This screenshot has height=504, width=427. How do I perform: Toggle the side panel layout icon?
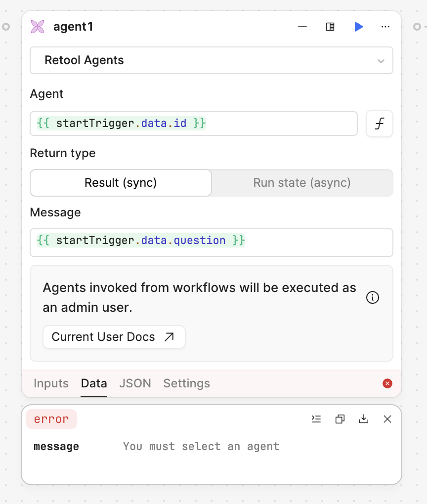[330, 27]
